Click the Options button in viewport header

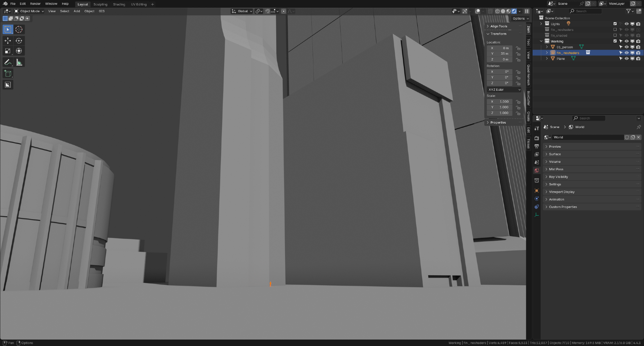[520, 19]
